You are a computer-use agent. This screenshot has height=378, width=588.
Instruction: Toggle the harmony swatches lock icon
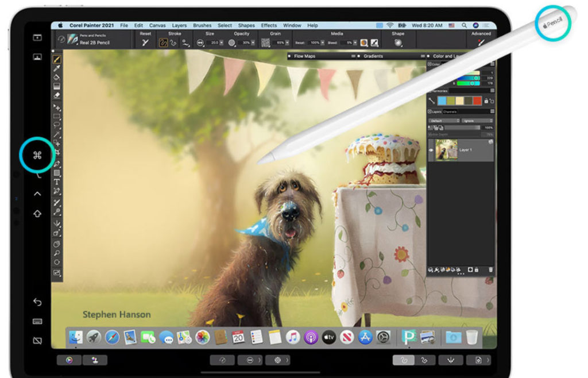(x=486, y=101)
